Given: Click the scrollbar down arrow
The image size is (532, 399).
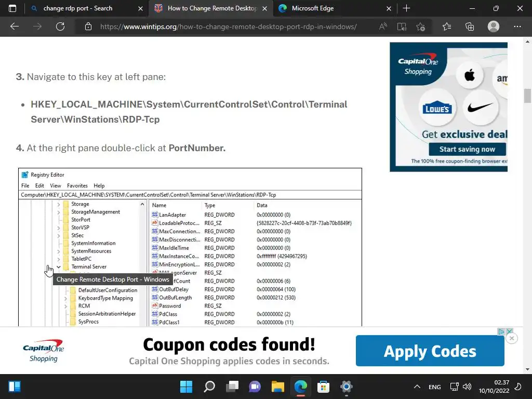Looking at the screenshot, I should coord(527,369).
